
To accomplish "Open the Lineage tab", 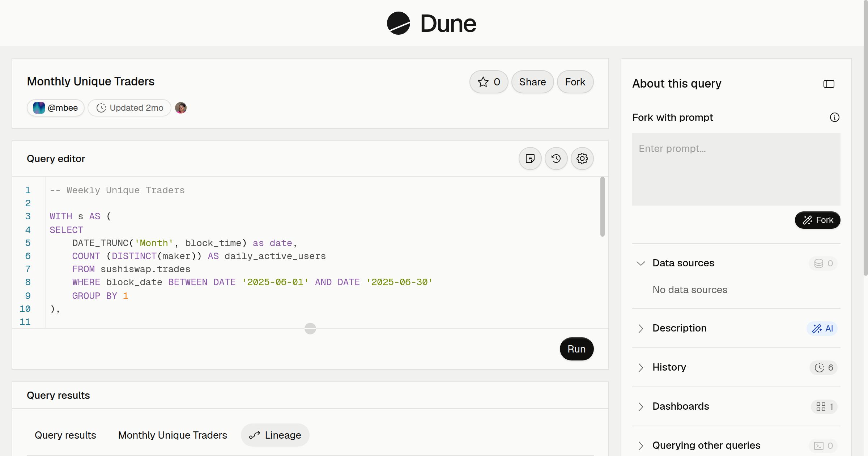I will tap(275, 435).
